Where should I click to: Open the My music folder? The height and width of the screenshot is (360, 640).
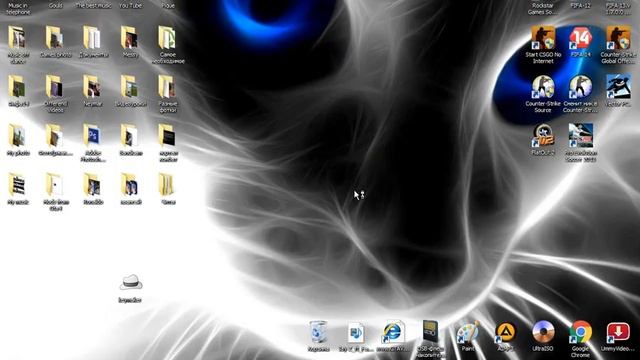point(18,189)
